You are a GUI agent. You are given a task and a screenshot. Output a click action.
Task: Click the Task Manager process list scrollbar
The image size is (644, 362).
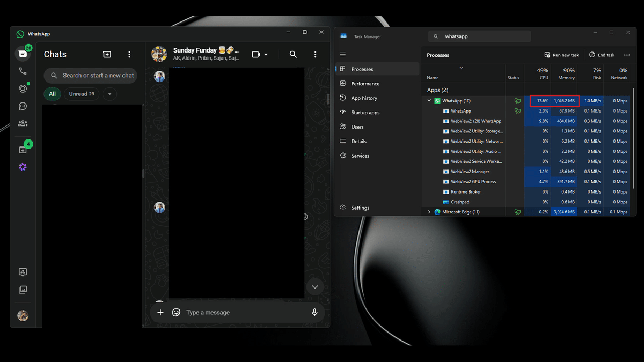[x=634, y=138]
